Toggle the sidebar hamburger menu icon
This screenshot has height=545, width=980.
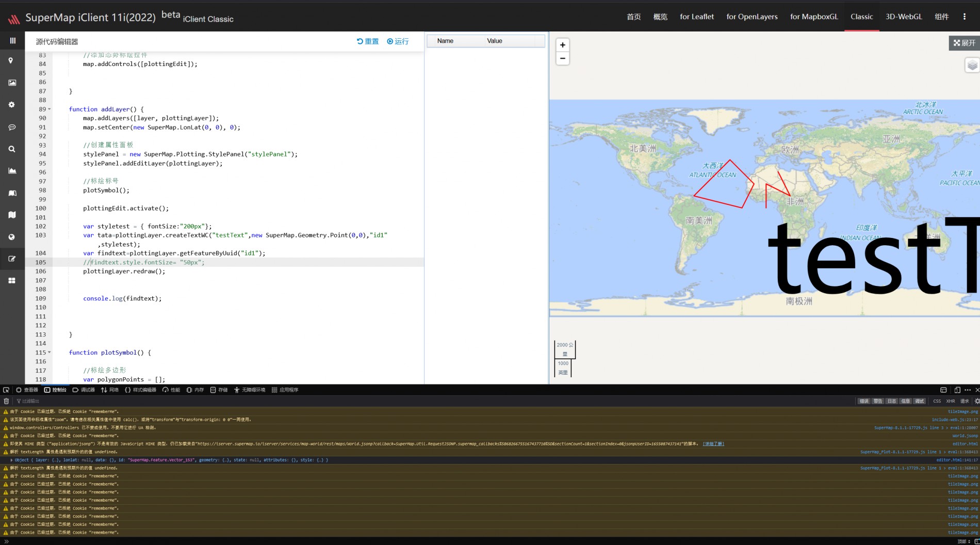tap(12, 41)
